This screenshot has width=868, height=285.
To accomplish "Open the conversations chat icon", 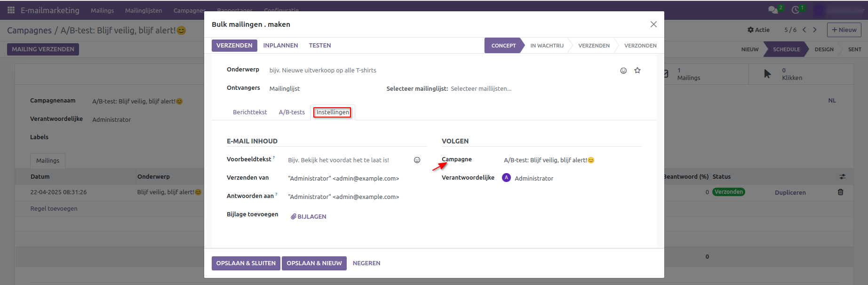I will tap(772, 10).
